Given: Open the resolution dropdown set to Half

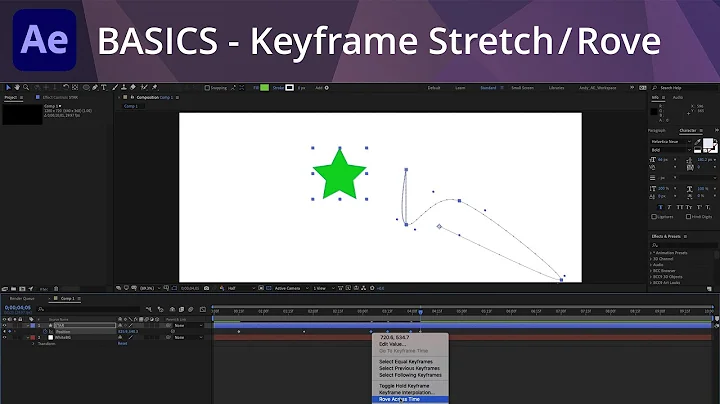Looking at the screenshot, I should (x=241, y=288).
